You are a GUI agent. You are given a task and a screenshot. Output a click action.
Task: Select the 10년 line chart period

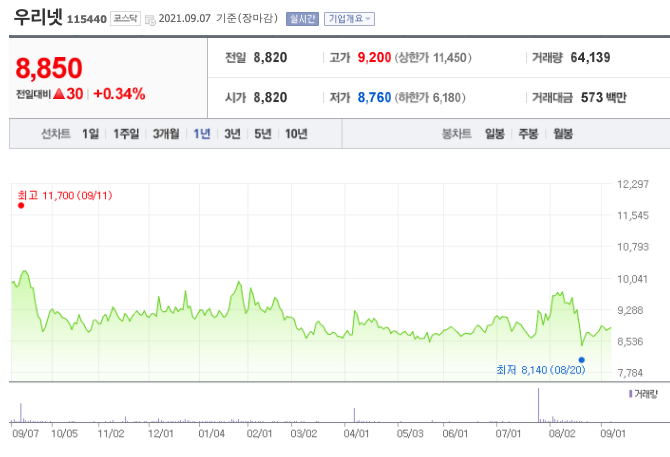click(296, 134)
